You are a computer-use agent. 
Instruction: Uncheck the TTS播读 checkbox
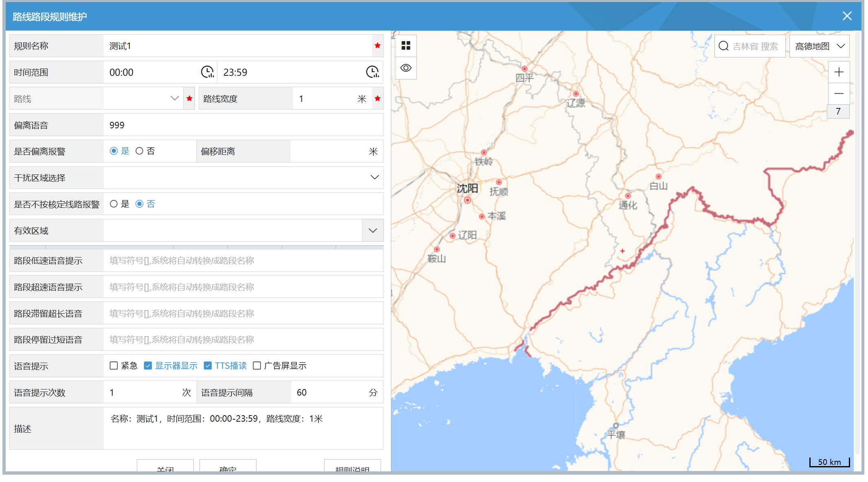pos(208,365)
